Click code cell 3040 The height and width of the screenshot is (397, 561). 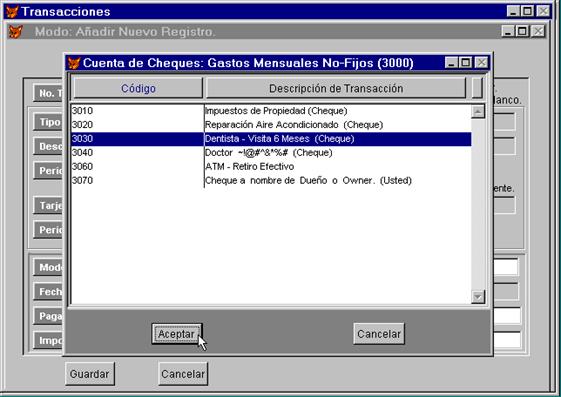coord(138,153)
